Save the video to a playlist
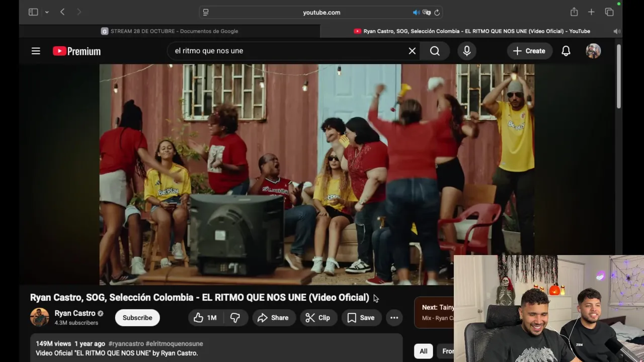 pos(361,318)
